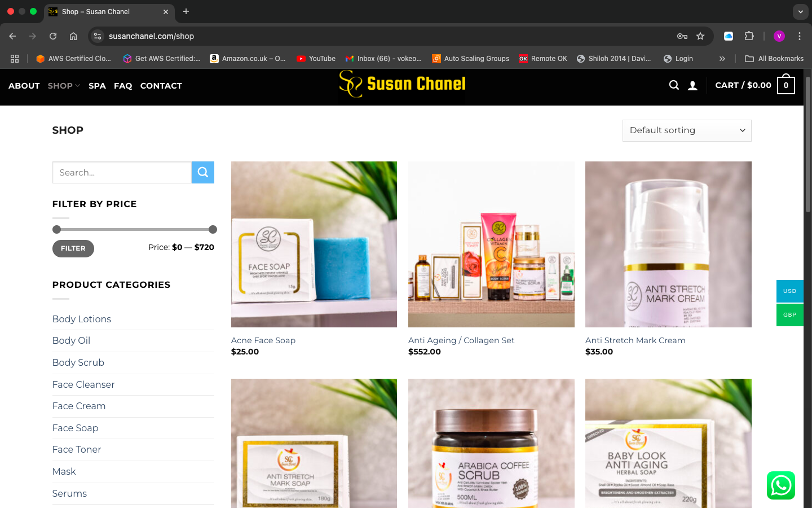Open the Body Lotions category link
This screenshot has height=508, width=812.
(82, 319)
